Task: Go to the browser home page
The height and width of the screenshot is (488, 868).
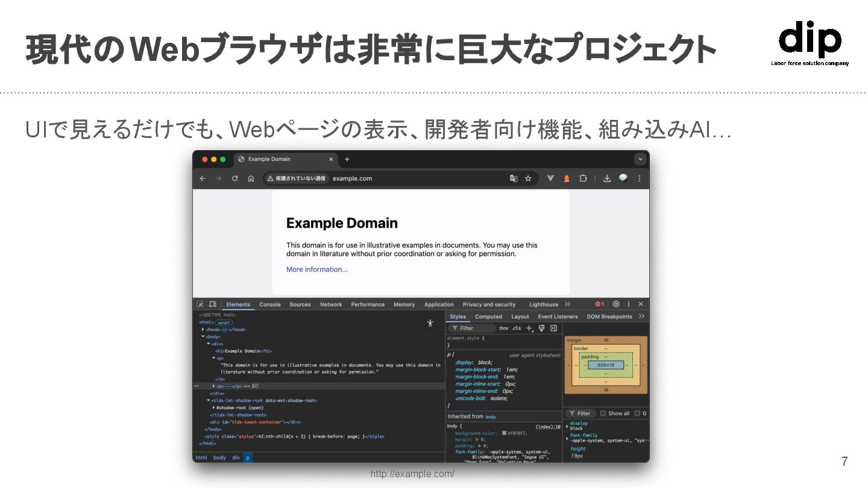Action: pos(251,178)
